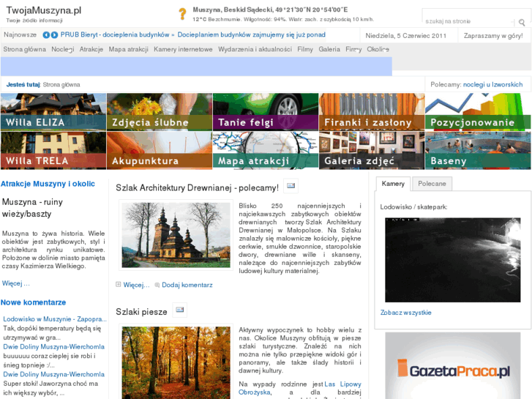The image size is (532, 399).
Task: Open Willa TRELA banner tile
Action: [x=53, y=150]
